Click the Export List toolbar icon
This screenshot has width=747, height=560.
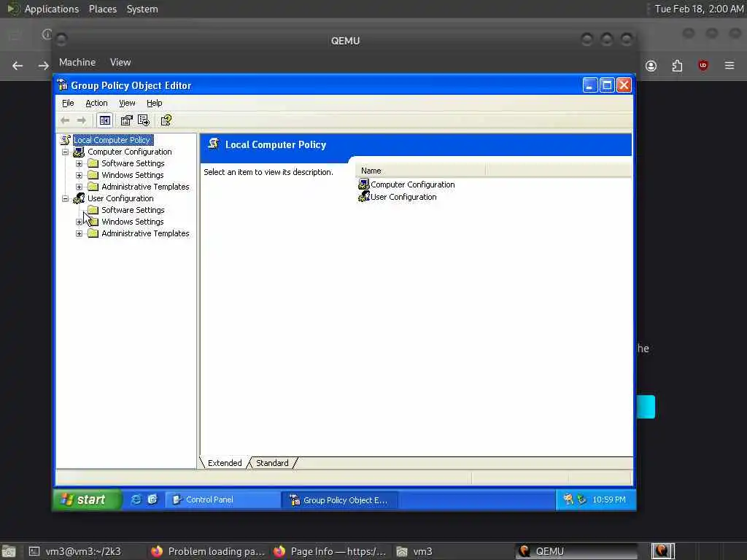(144, 120)
